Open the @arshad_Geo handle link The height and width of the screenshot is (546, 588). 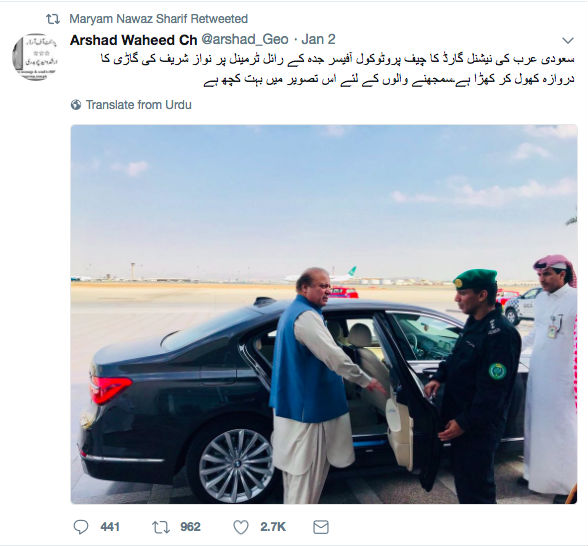245,39
